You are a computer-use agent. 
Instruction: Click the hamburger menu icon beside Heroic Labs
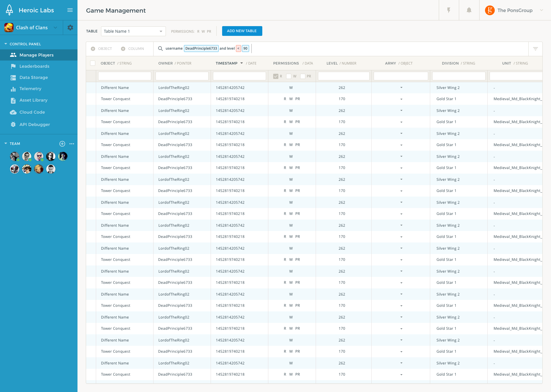70,10
